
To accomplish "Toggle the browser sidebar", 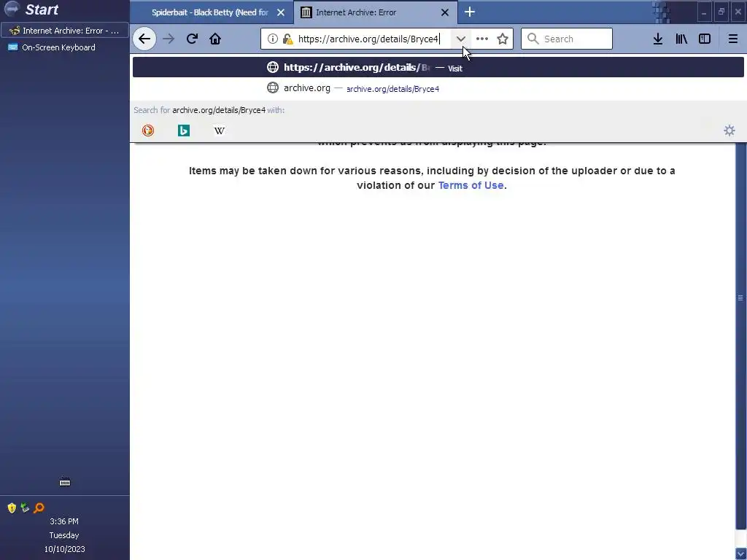I will coord(705,39).
